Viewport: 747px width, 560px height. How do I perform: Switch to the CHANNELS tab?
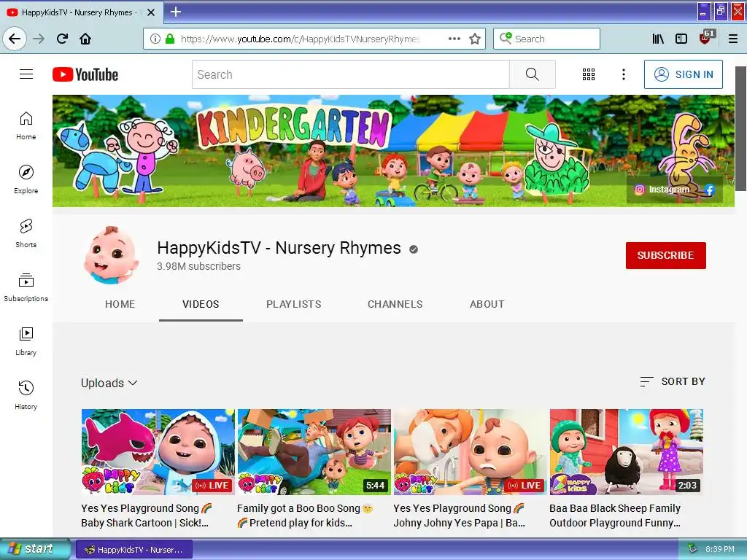pyautogui.click(x=395, y=304)
